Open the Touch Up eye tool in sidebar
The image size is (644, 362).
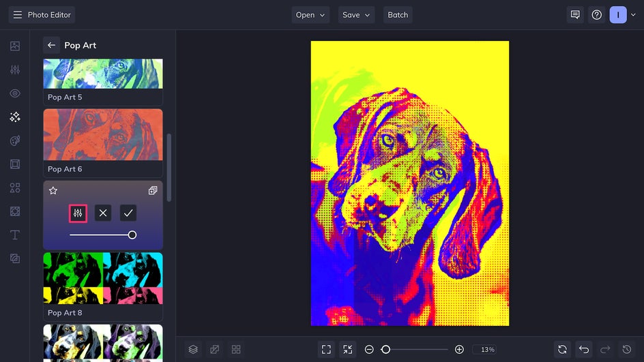(15, 93)
